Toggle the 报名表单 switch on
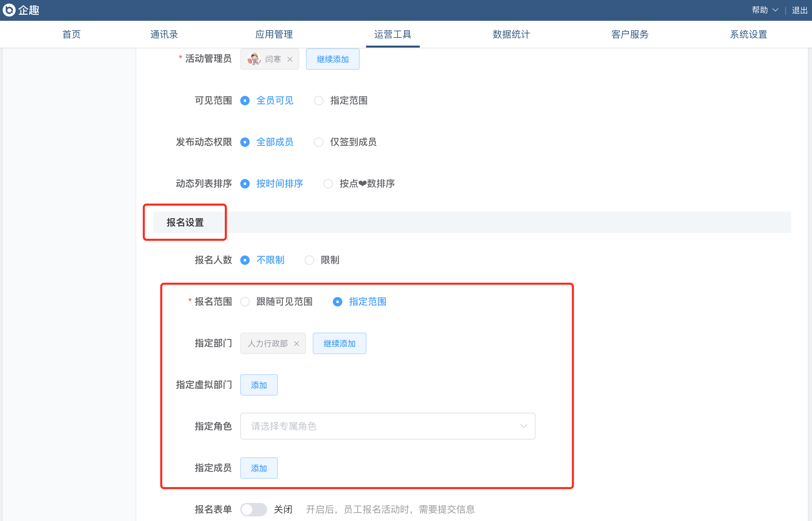 (254, 510)
